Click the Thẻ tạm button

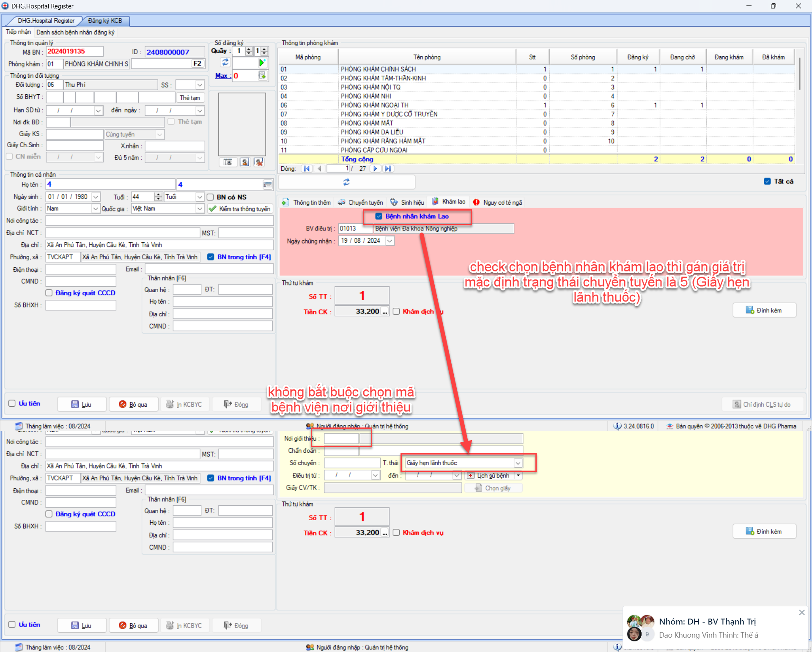point(190,98)
